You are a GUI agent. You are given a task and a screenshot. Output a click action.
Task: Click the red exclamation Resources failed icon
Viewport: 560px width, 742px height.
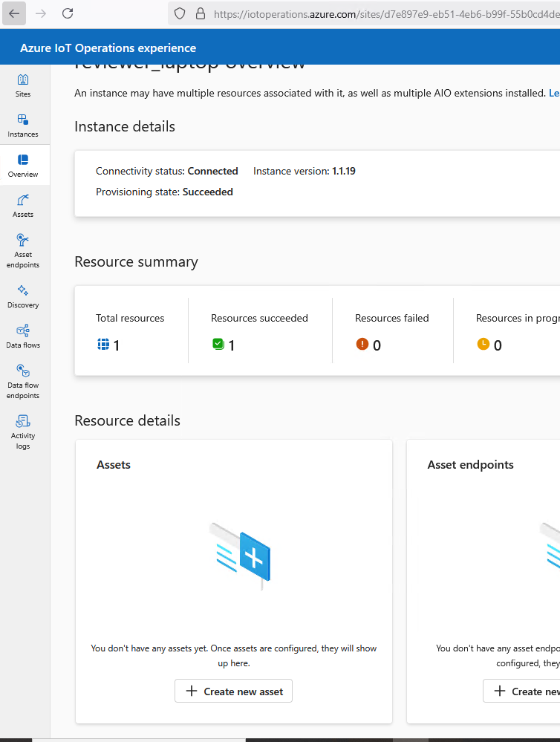(362, 344)
